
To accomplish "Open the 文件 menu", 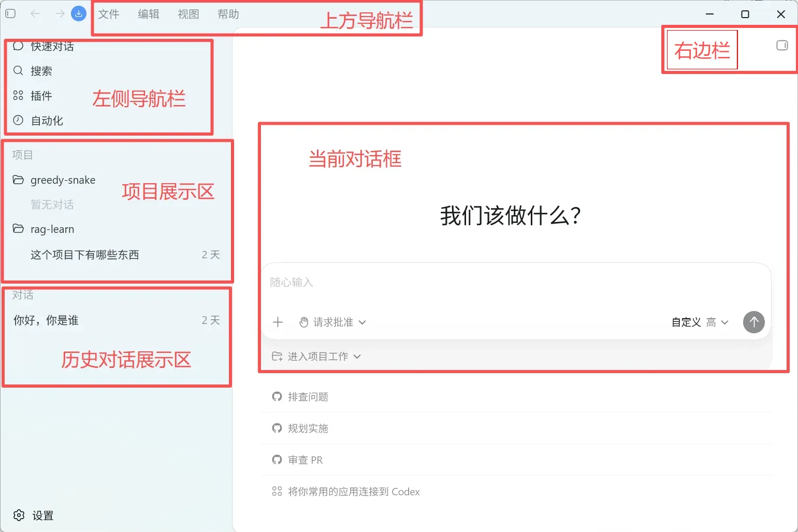I will tap(109, 14).
